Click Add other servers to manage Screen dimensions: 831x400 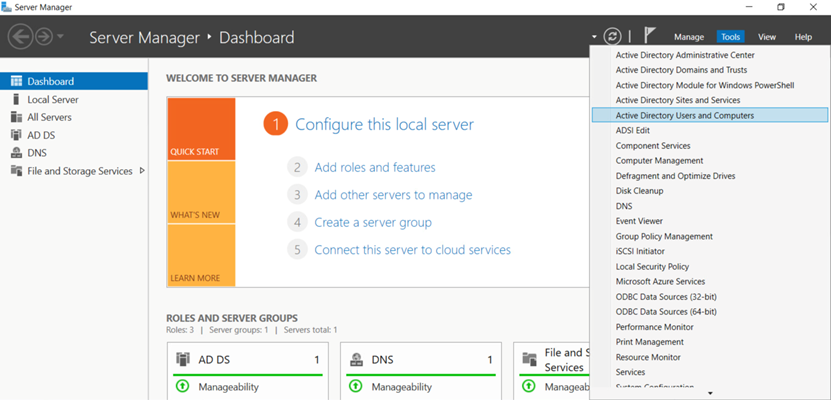click(393, 195)
